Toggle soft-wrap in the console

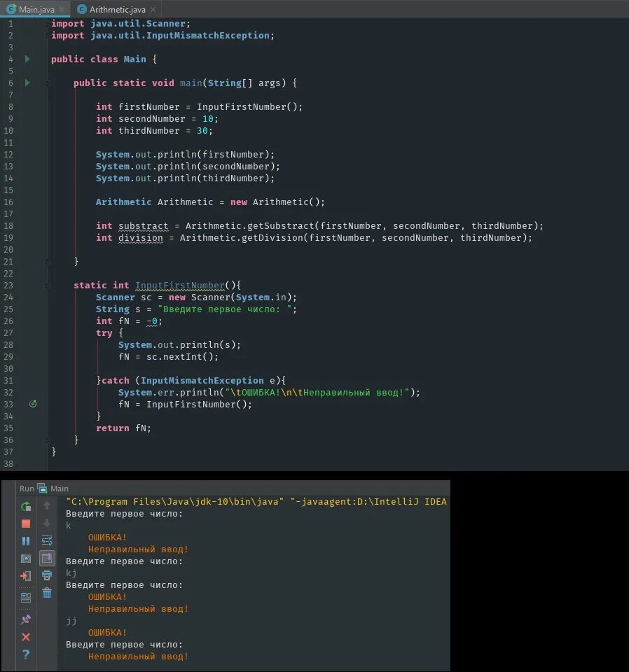pos(47,540)
